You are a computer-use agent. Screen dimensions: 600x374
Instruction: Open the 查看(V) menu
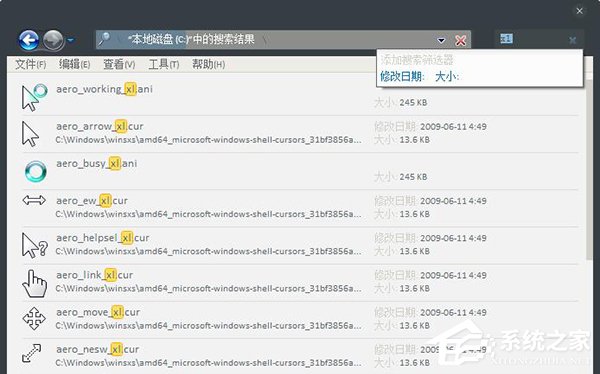[x=119, y=64]
